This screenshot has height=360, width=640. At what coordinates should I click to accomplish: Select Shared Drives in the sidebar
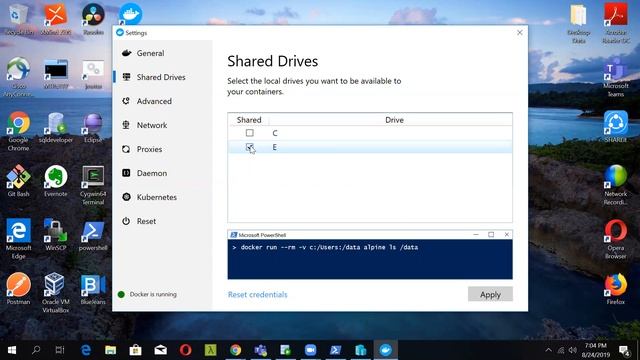click(161, 77)
